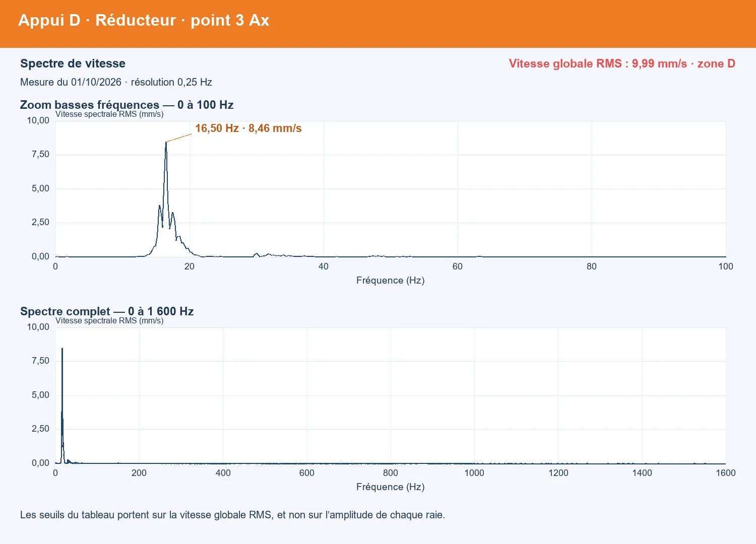Click the "1400" tick on the full-spectrum frequency axis

point(642,473)
